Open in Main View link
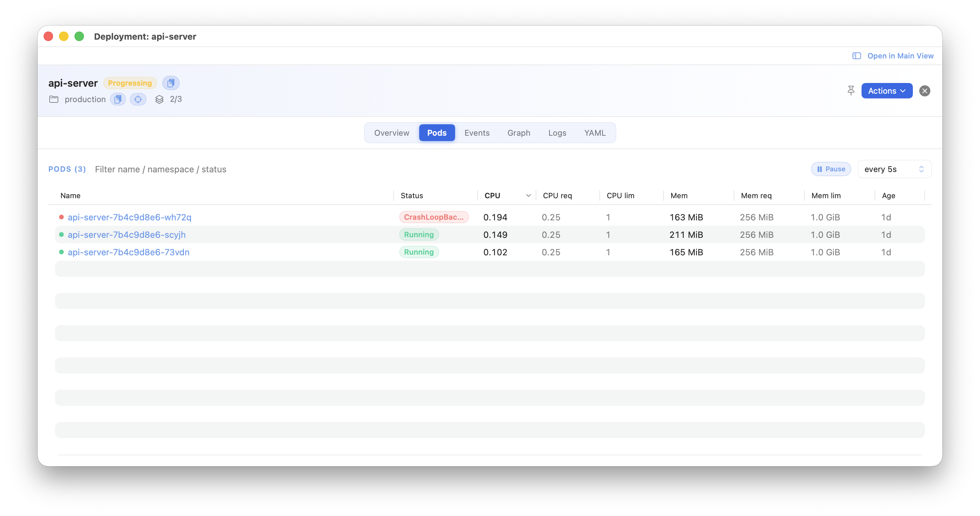Screen dimensions: 980x516 [900, 56]
